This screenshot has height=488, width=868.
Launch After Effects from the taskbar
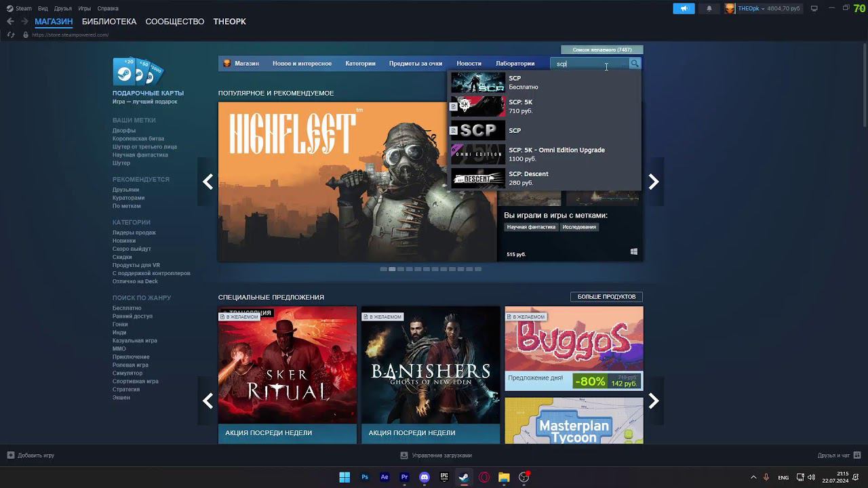384,477
